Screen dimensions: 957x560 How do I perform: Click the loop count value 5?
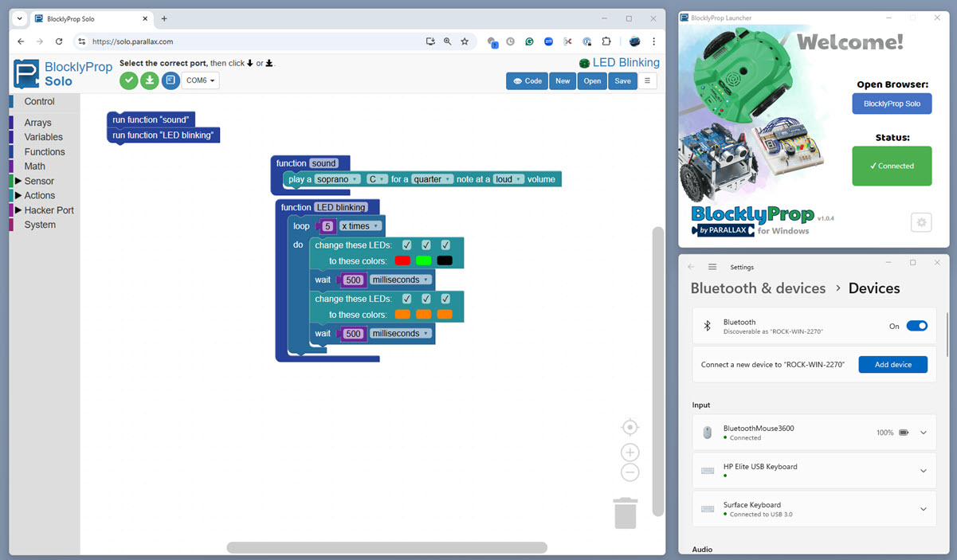(327, 226)
